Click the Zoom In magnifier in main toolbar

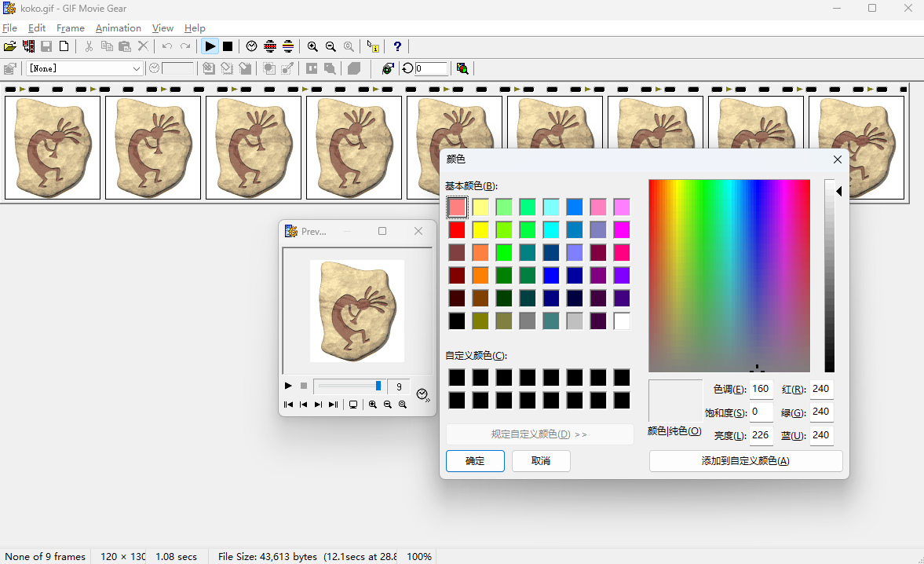click(x=312, y=46)
